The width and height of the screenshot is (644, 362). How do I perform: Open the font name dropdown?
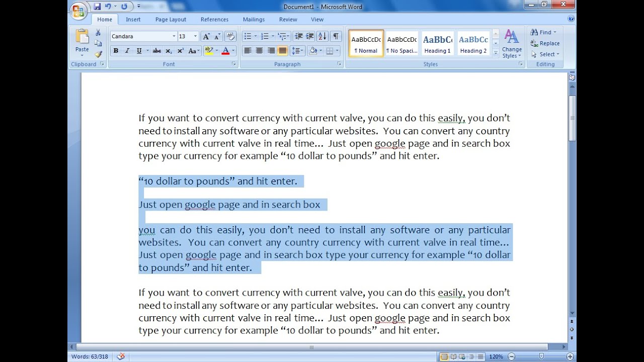pos(174,36)
